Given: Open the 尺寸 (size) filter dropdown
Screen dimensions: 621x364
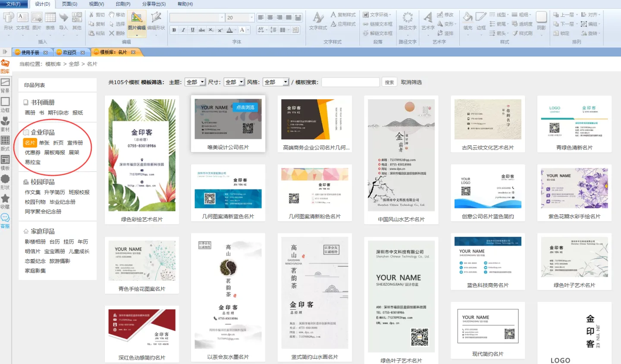Looking at the screenshot, I should coord(235,82).
